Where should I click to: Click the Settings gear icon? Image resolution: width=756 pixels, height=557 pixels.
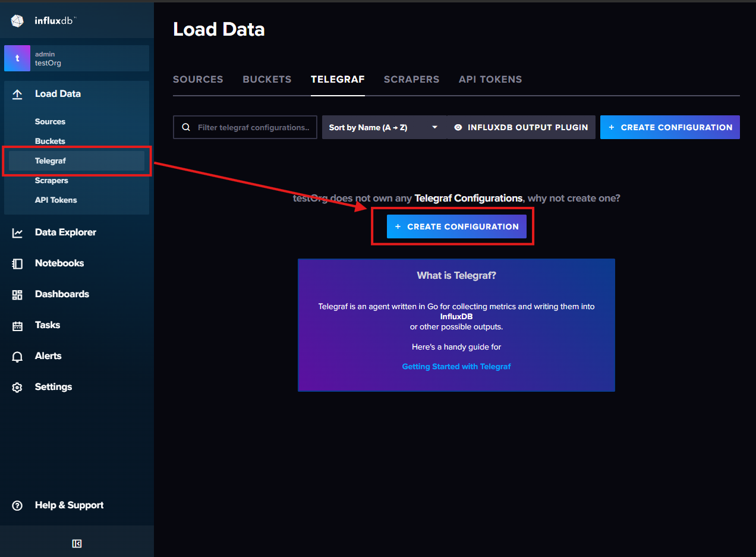[17, 387]
